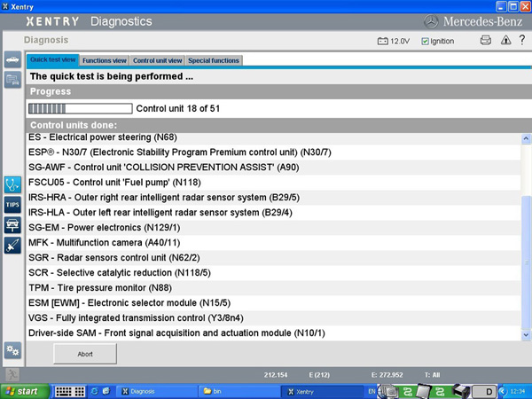
Task: Click the second quick launch globe icon
Action: click(x=106, y=391)
